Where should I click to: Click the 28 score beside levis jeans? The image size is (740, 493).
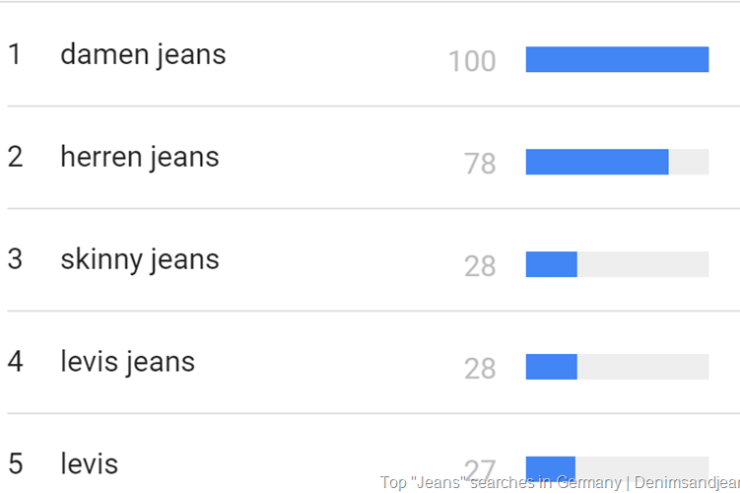click(480, 369)
